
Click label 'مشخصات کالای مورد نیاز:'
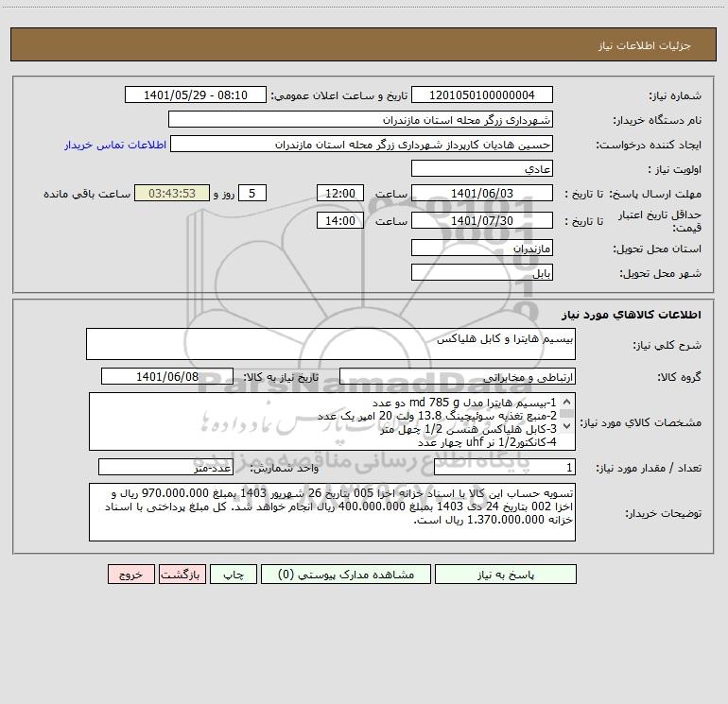(640, 422)
